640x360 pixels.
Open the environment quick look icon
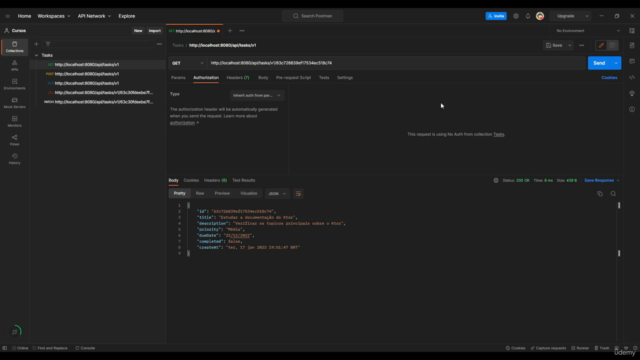pyautogui.click(x=632, y=31)
